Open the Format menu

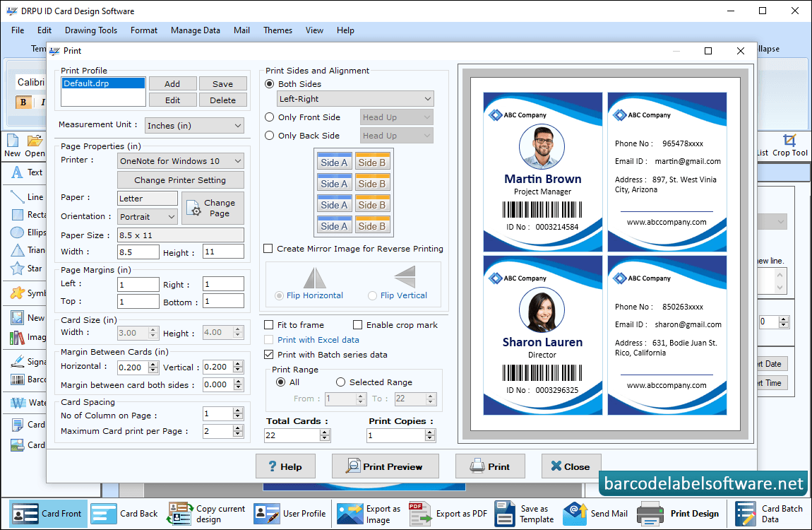coord(144,30)
